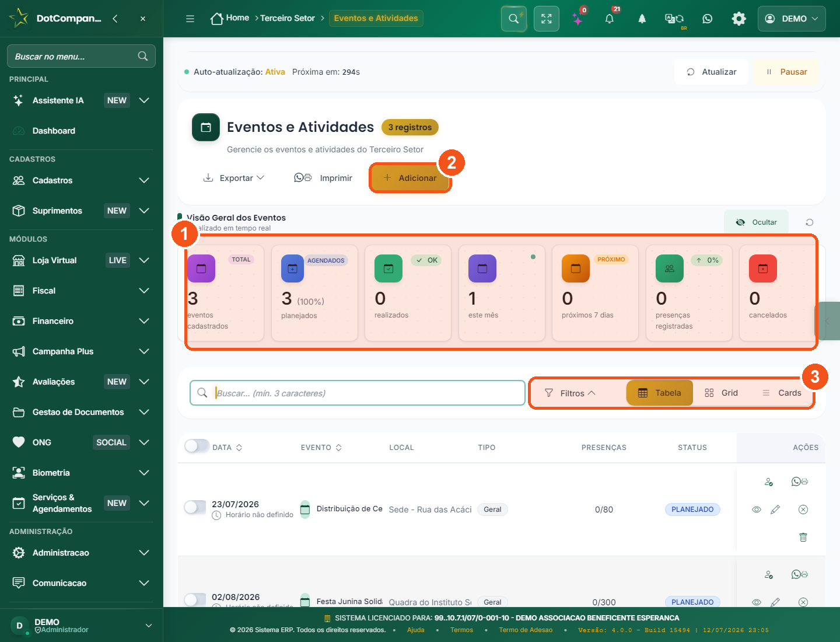
Task: Click the events search field
Action: (358, 393)
